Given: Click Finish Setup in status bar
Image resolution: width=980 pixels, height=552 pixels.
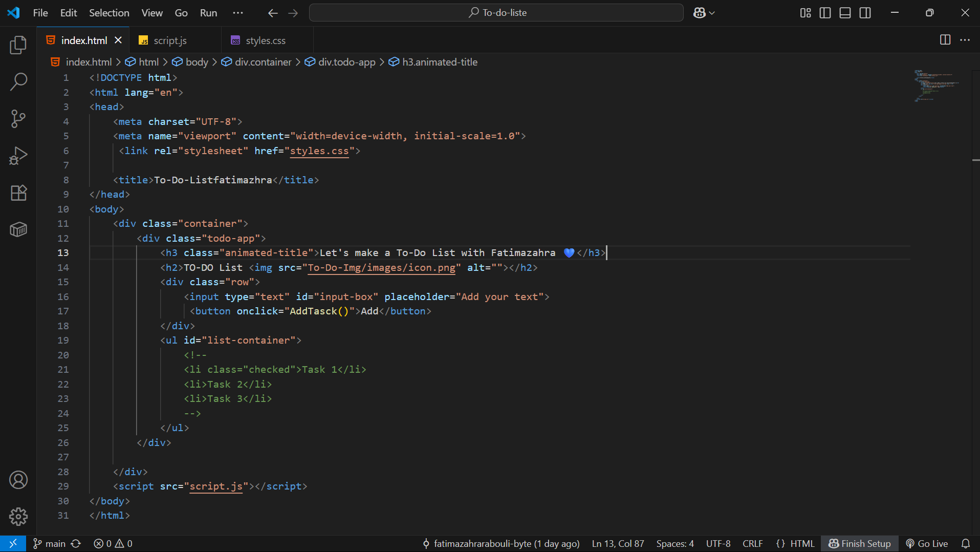Looking at the screenshot, I should pyautogui.click(x=860, y=543).
